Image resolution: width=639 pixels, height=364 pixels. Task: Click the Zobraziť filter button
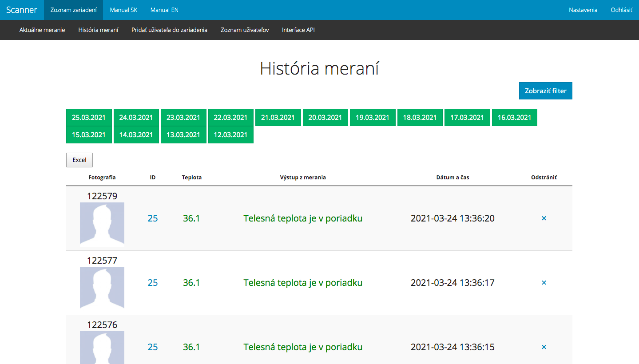(x=545, y=91)
